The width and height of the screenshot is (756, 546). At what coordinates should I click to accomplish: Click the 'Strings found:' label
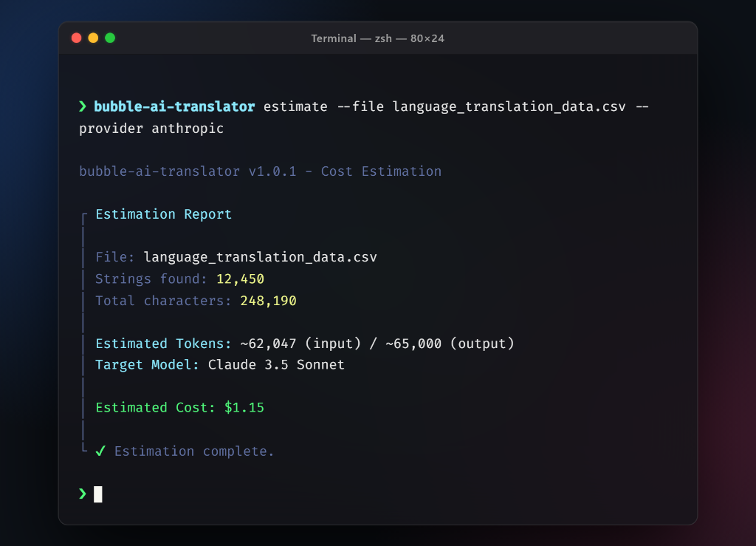click(151, 279)
